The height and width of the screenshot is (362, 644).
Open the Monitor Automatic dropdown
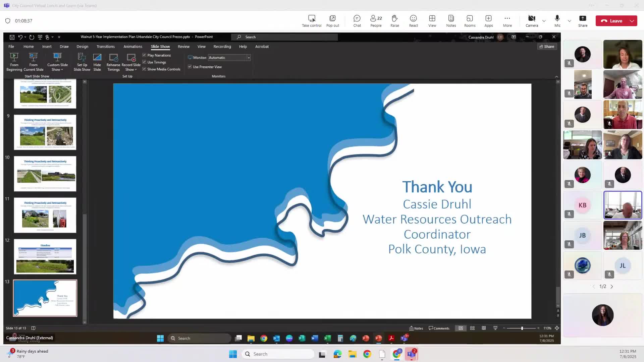[x=249, y=58]
